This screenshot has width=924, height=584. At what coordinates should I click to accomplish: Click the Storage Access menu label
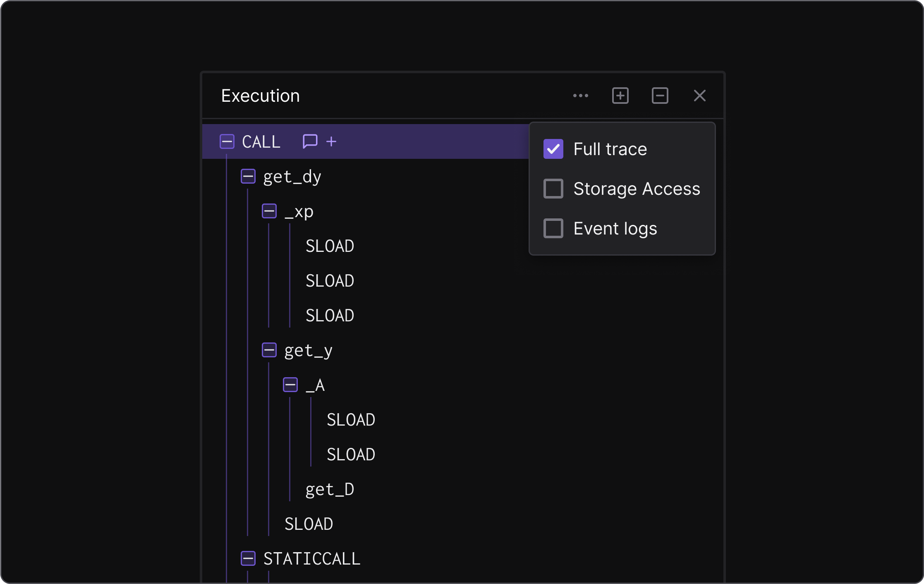click(x=637, y=189)
